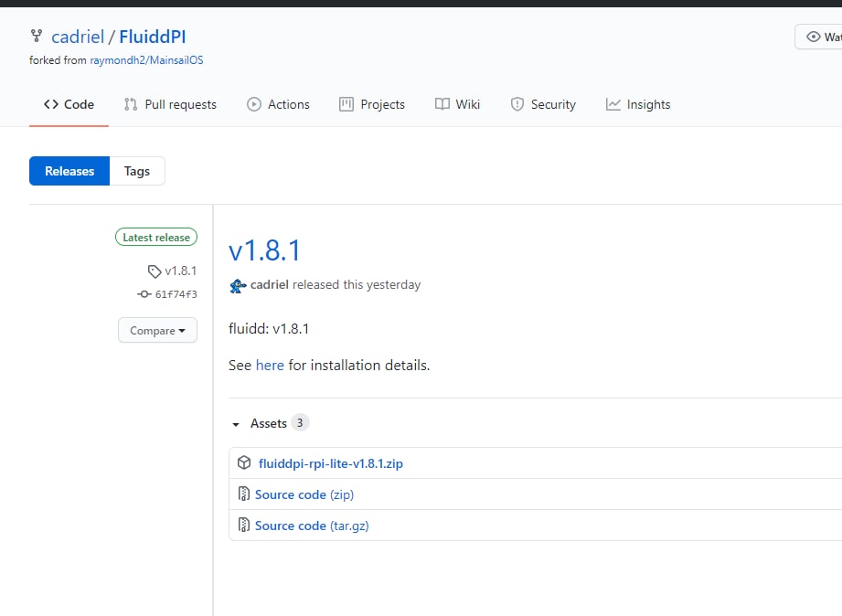View the Insights tab
The image size is (842, 616).
coord(638,104)
